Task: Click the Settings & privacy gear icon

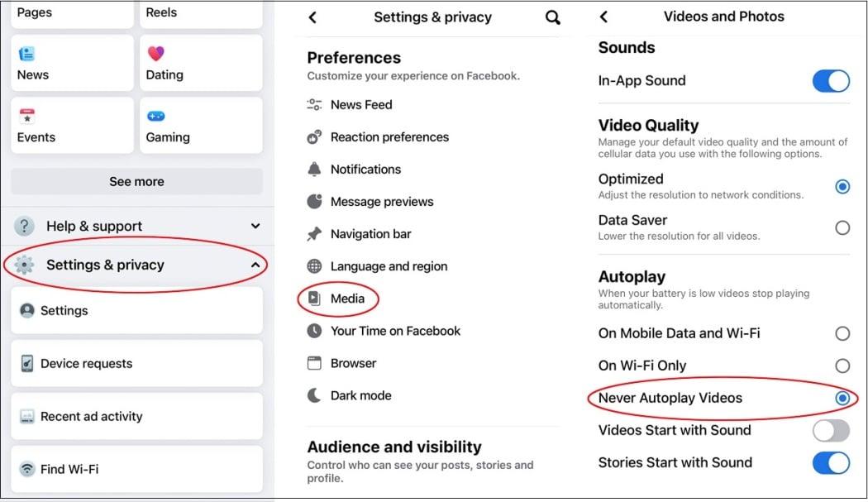Action: click(24, 265)
